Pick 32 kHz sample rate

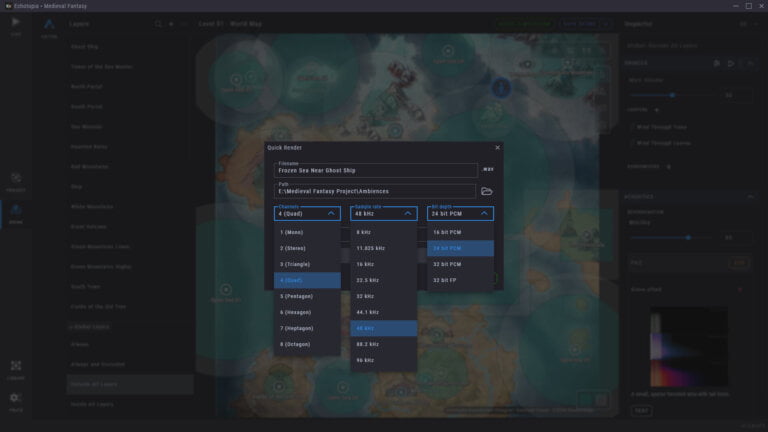pos(384,296)
